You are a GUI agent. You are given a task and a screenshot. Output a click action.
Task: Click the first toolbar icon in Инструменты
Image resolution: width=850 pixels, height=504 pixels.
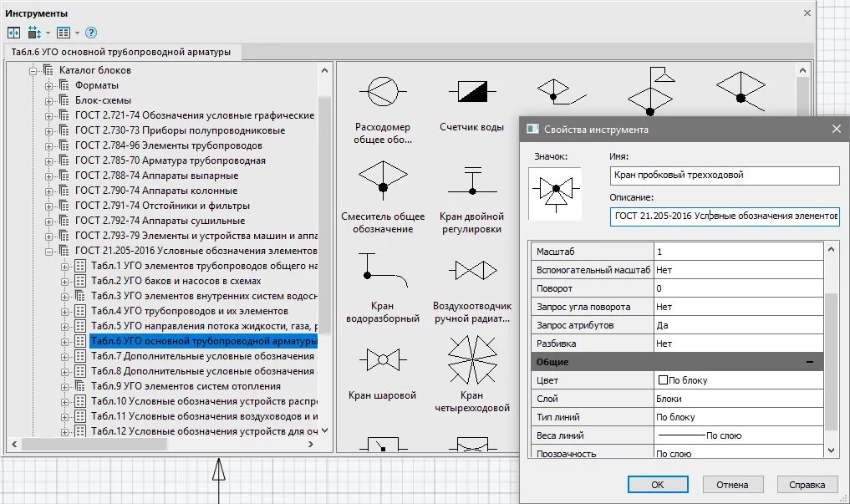(13, 33)
